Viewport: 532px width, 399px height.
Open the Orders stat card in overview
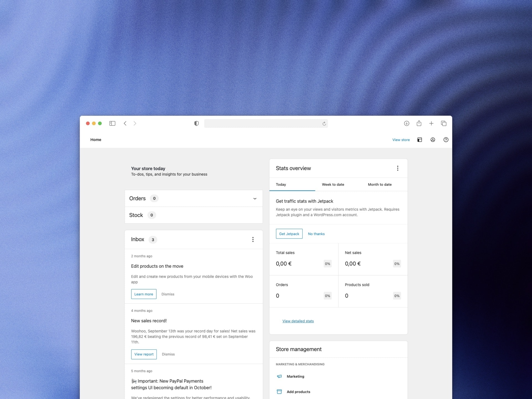(x=304, y=291)
